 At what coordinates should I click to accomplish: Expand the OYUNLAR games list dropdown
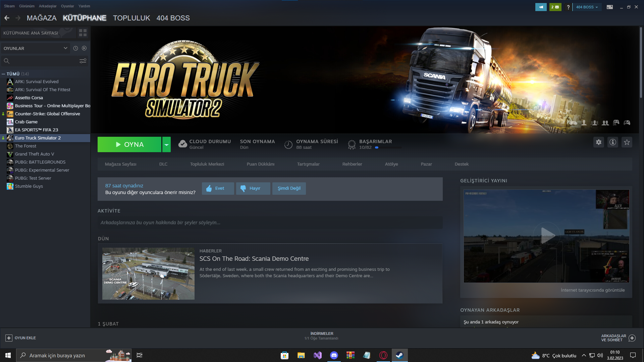coord(65,48)
